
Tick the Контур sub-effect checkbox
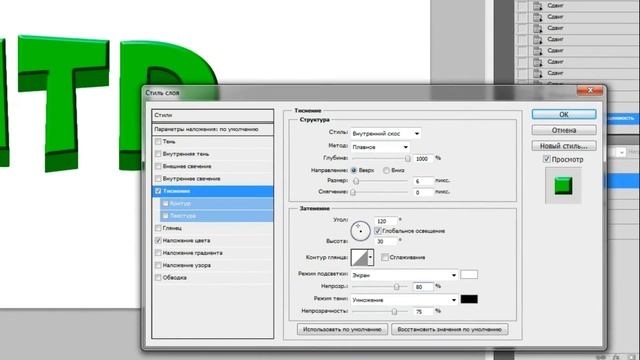click(x=165, y=203)
